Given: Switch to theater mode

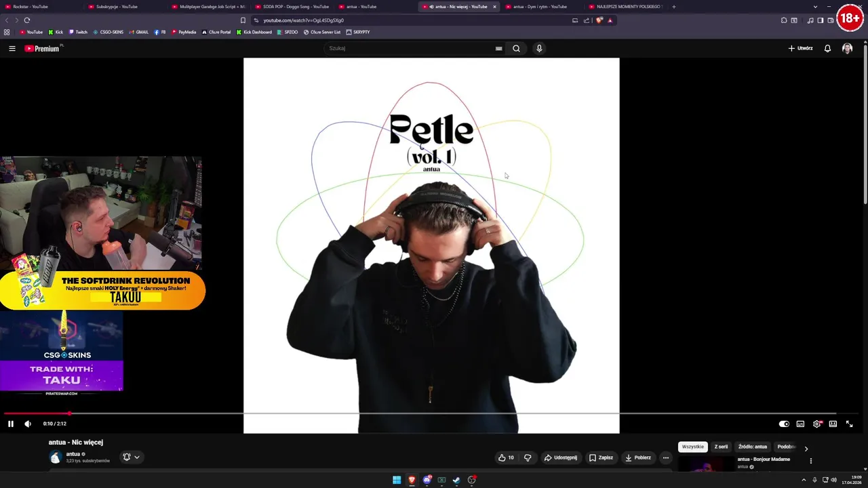Looking at the screenshot, I should tap(833, 424).
